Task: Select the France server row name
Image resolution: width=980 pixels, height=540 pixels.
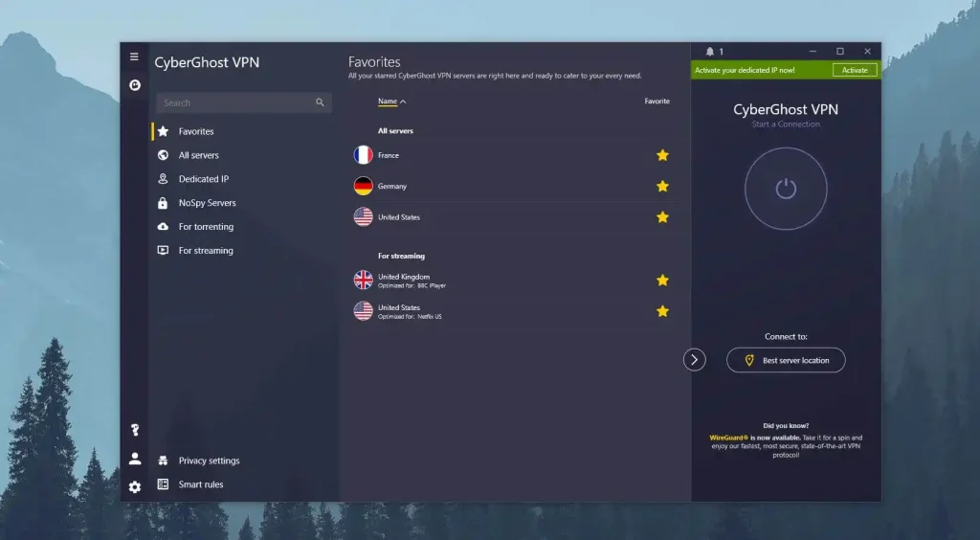Action: (389, 155)
